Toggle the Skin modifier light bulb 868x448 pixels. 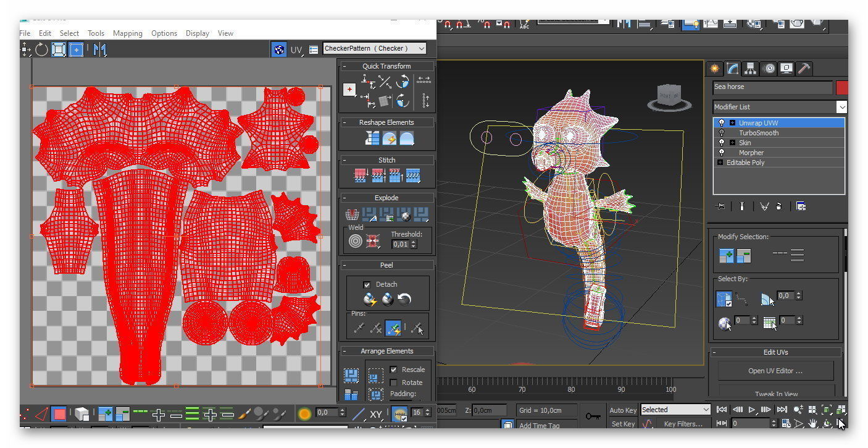[721, 143]
